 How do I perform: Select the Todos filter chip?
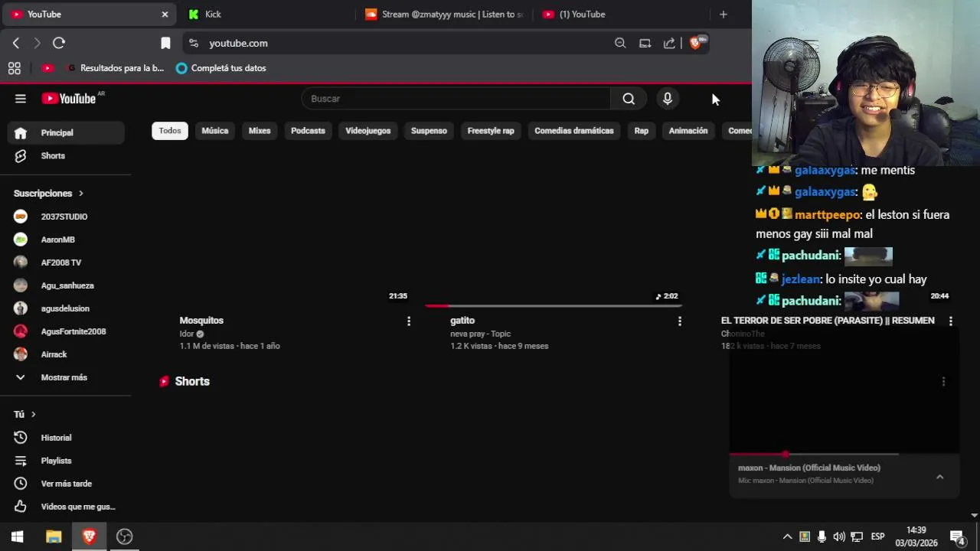pyautogui.click(x=170, y=131)
